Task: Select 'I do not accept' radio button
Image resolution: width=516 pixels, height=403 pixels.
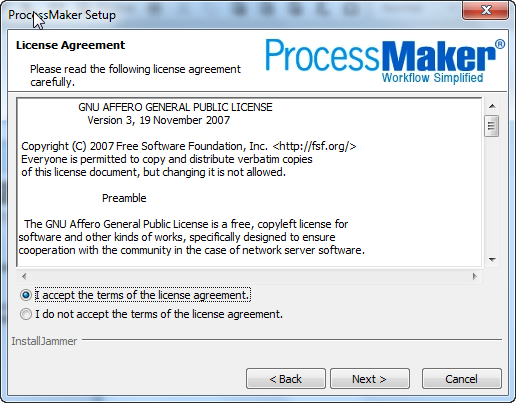Action: 26,314
